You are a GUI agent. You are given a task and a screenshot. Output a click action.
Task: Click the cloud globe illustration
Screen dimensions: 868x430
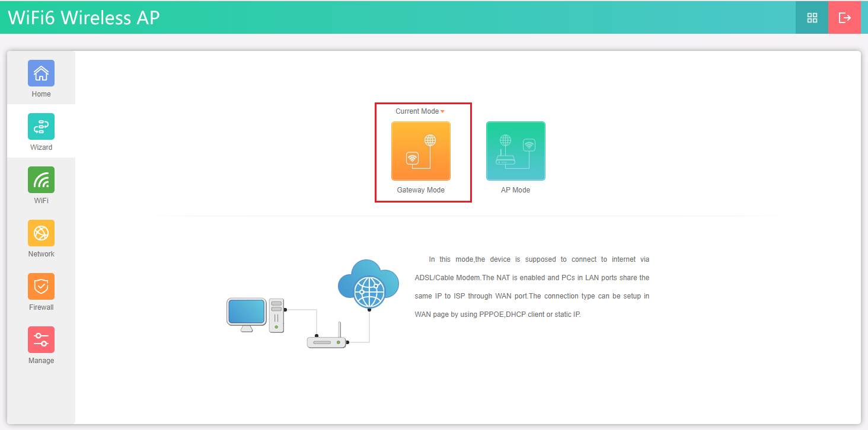tap(368, 284)
